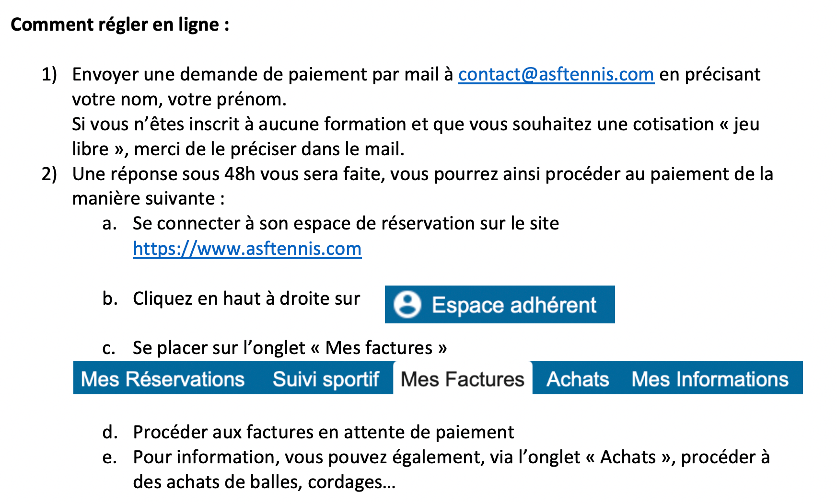837x504 pixels.
Task: Click step Procéder aux factures en attente
Action: [323, 432]
